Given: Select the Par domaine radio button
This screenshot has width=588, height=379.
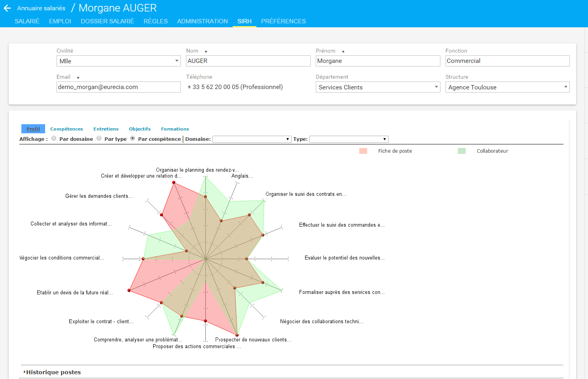Looking at the screenshot, I should pyautogui.click(x=54, y=138).
